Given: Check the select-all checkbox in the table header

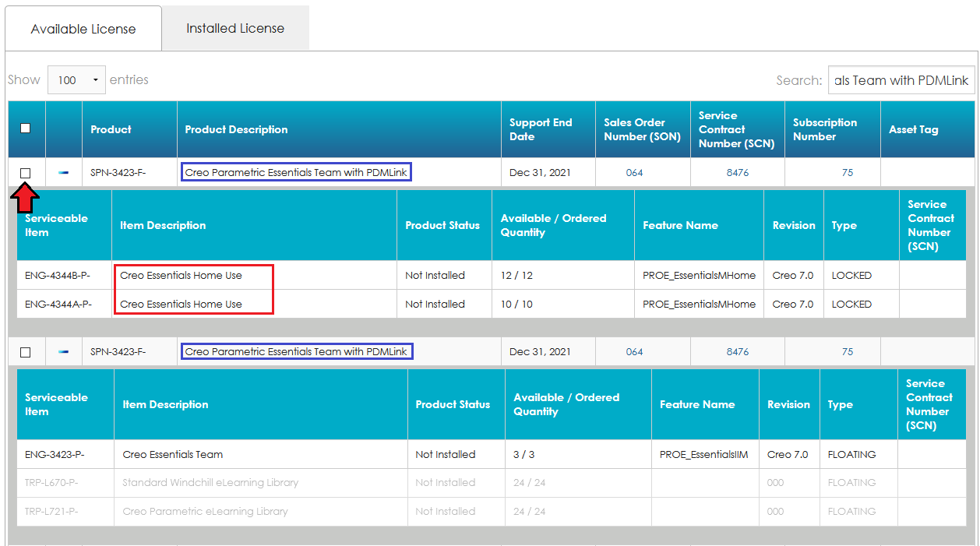Looking at the screenshot, I should tap(26, 129).
